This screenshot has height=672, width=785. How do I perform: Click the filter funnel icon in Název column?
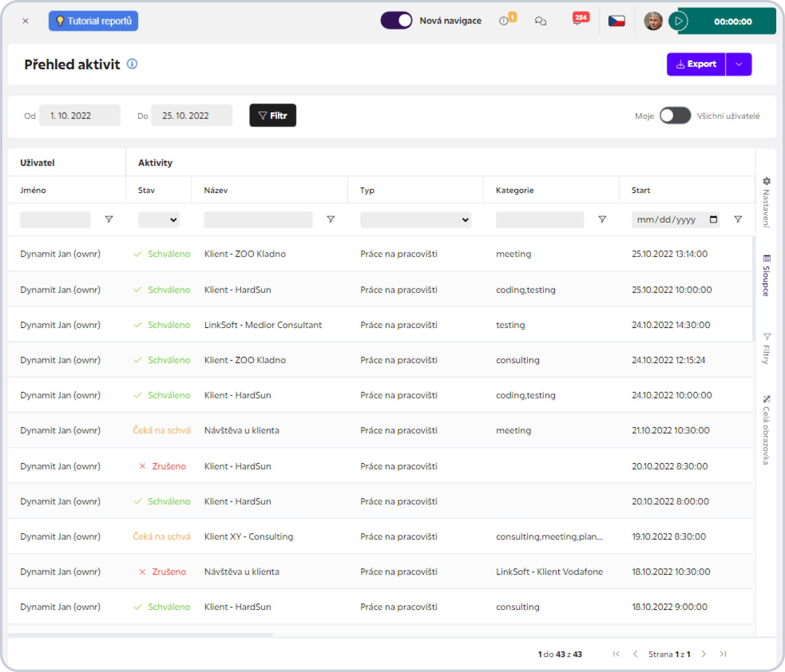coord(330,219)
